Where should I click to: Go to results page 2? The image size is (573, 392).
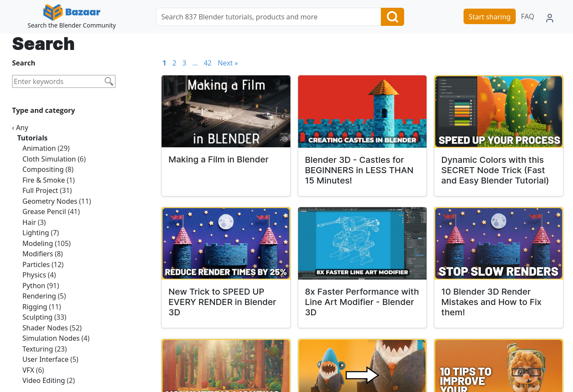[x=174, y=63]
